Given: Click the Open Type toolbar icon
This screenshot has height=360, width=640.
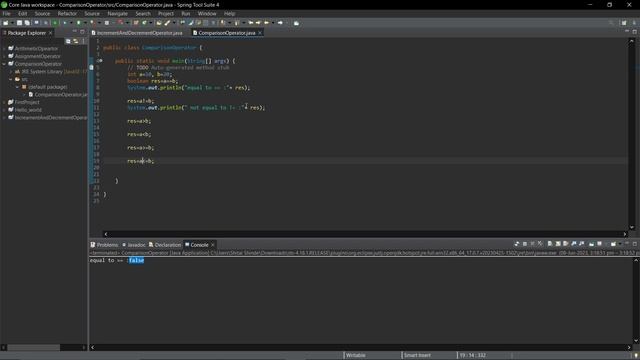Looking at the screenshot, I should point(159,23).
